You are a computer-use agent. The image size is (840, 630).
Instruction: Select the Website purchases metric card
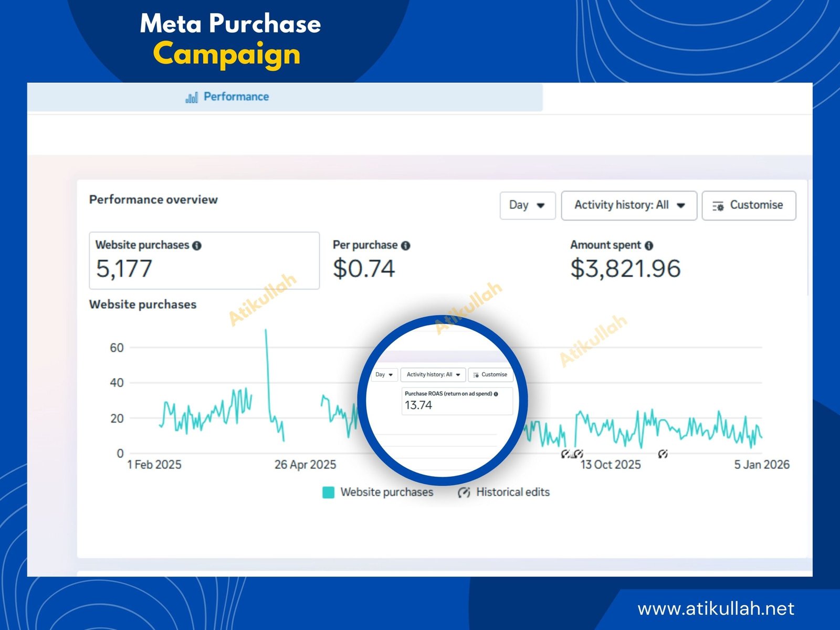coord(204,260)
